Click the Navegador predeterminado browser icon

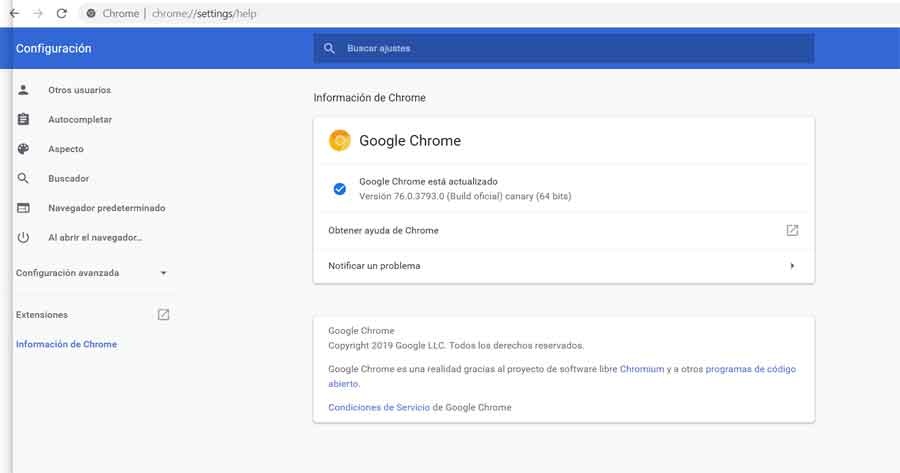coord(24,208)
